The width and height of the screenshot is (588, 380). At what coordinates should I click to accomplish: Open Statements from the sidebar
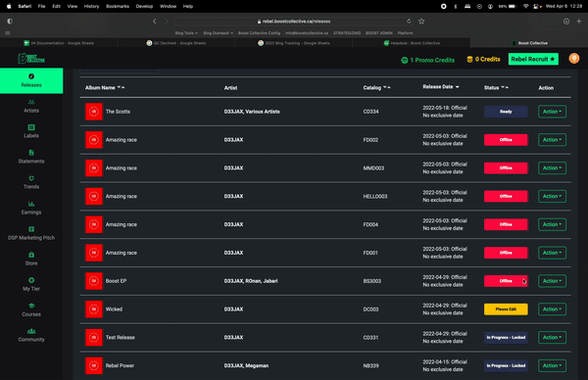pyautogui.click(x=31, y=157)
